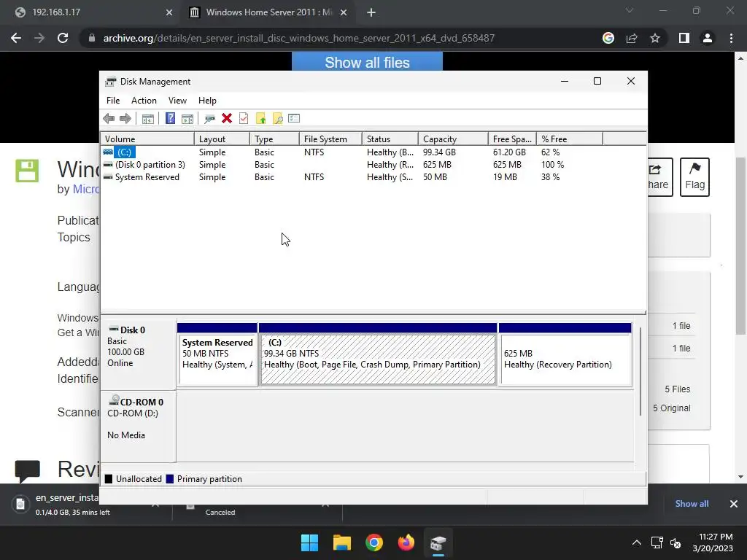Viewport: 747px width, 560px height.
Task: Click the Show all files button
Action: coord(368,62)
